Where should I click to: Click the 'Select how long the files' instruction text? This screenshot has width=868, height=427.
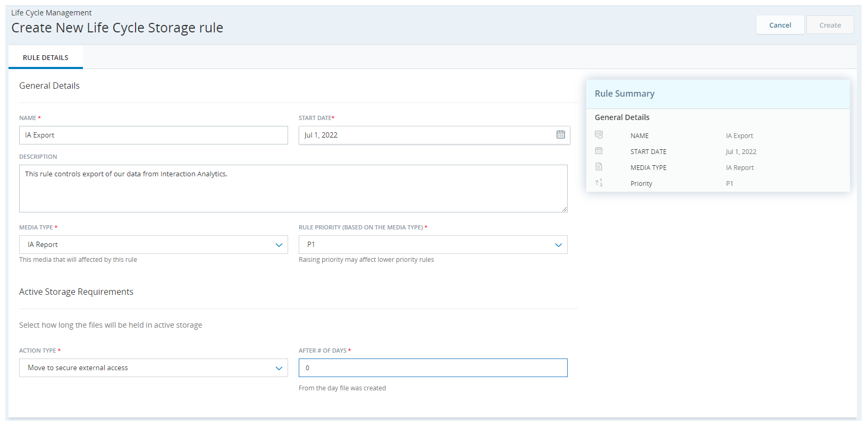pos(111,325)
